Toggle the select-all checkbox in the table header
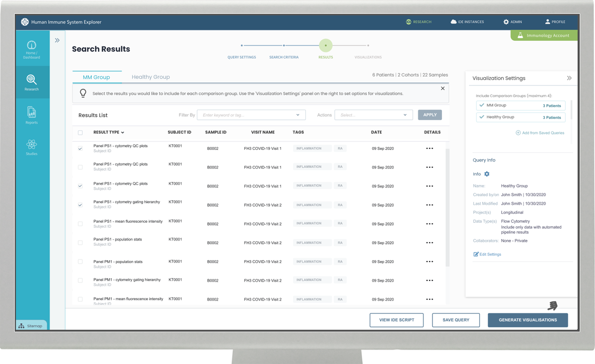This screenshot has width=595, height=364. (x=80, y=133)
